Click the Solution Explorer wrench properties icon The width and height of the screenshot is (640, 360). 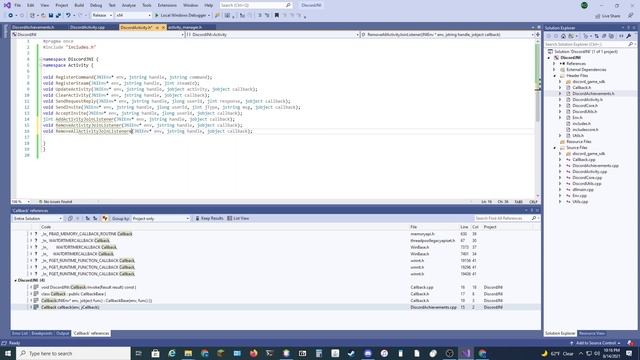click(629, 36)
